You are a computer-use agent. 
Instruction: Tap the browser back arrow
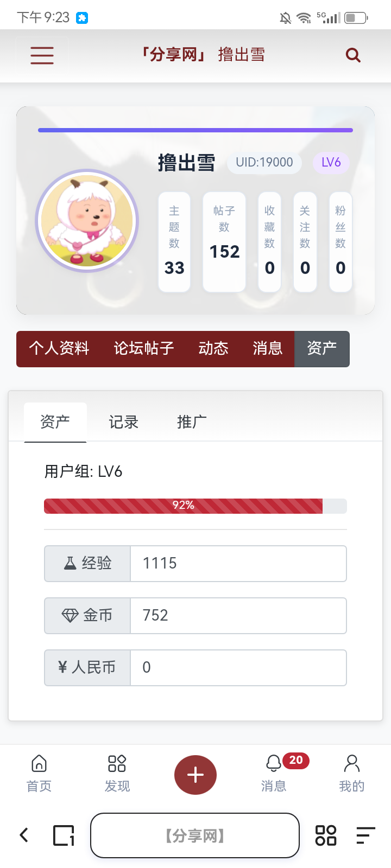24,835
